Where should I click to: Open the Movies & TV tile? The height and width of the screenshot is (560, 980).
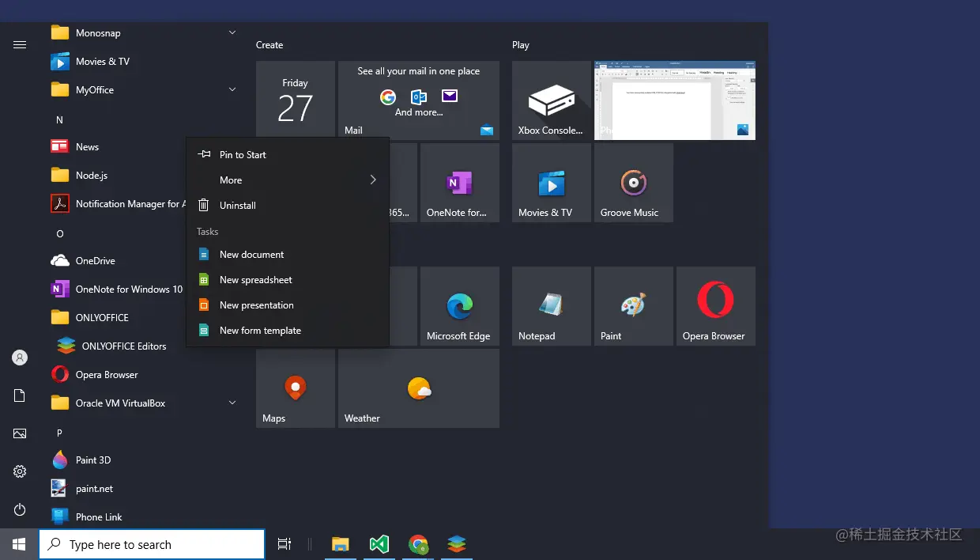point(551,182)
